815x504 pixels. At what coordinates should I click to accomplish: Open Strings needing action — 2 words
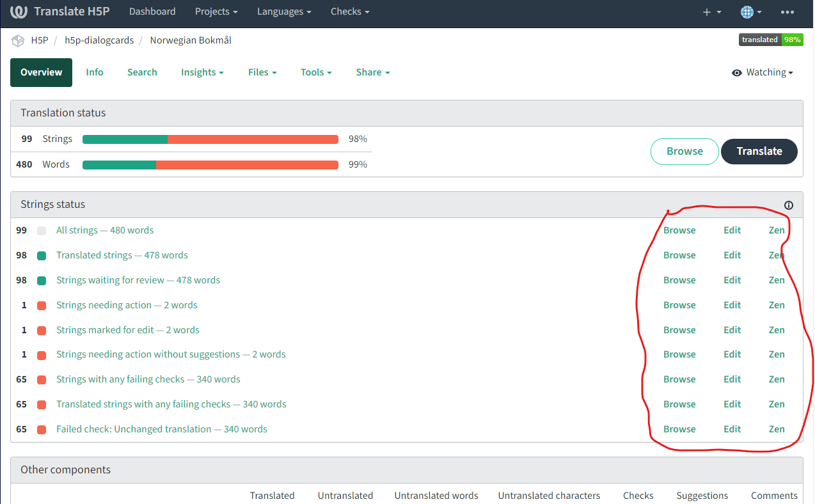(127, 305)
